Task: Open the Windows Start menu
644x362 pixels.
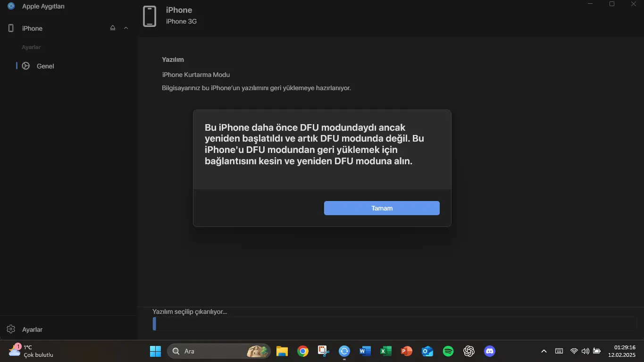Action: point(155,351)
